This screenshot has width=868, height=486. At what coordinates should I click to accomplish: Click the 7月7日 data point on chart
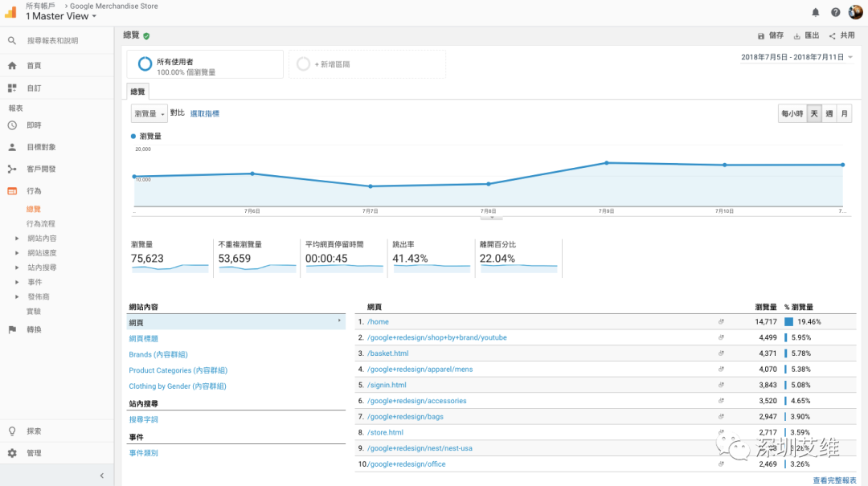(x=371, y=186)
